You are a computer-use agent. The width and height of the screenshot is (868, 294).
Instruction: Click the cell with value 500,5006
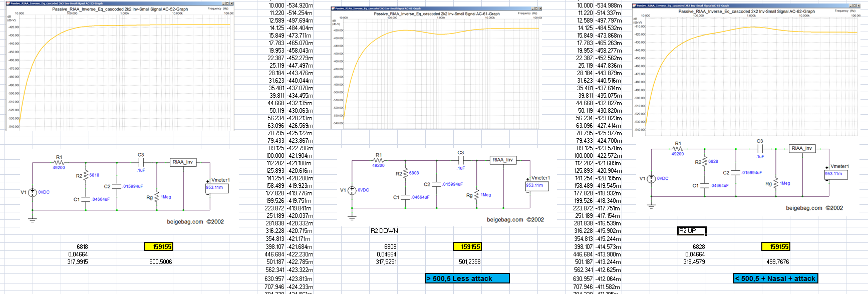[x=161, y=262]
